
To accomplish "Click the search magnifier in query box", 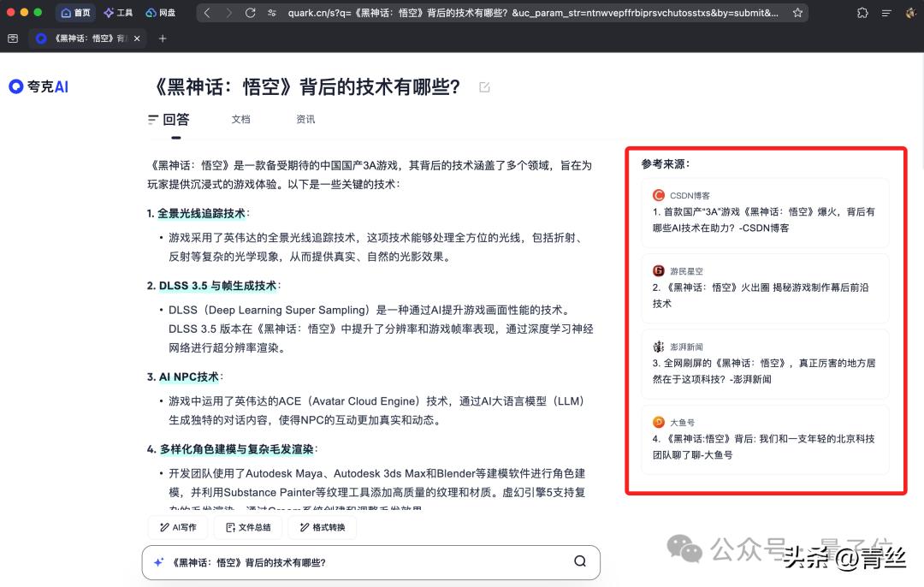I will coord(580,562).
